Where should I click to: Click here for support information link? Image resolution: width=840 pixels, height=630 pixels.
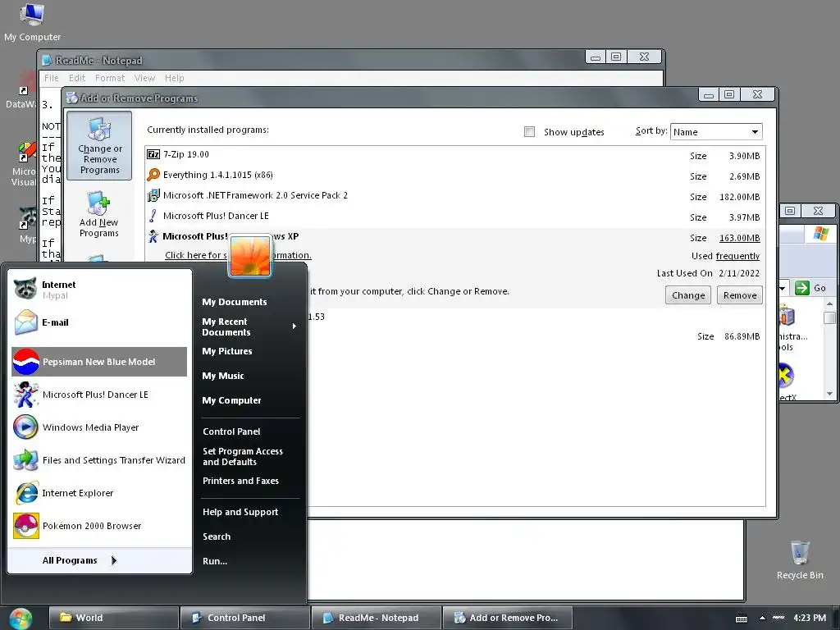tap(238, 255)
